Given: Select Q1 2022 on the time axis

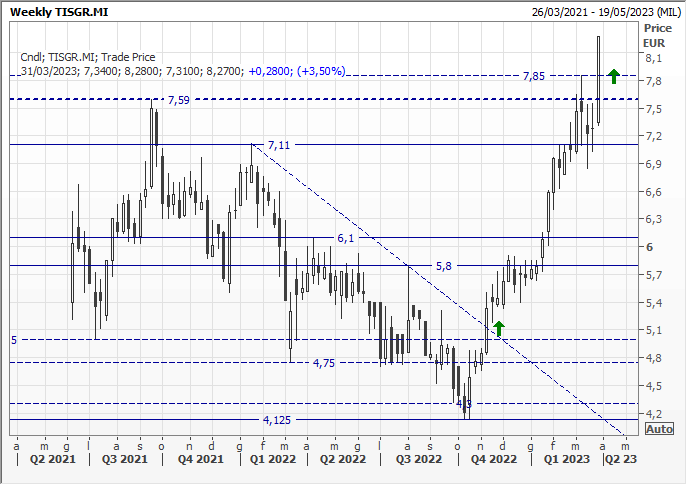Looking at the screenshot, I should (273, 460).
